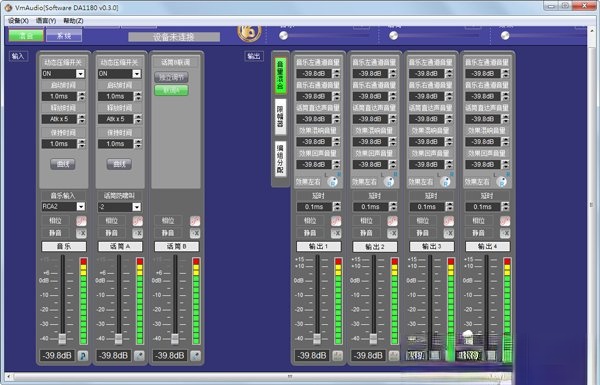
Task: Click the icon beside 音乐 fader level readout
Action: tap(83, 356)
